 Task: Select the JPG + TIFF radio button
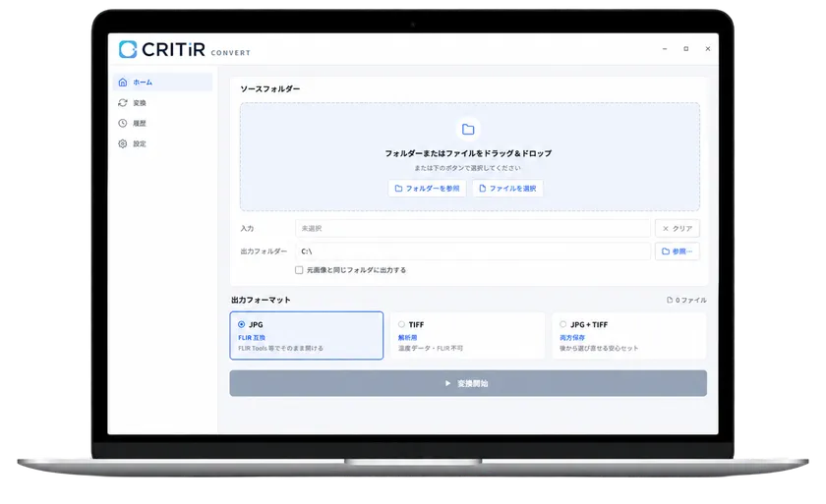563,324
